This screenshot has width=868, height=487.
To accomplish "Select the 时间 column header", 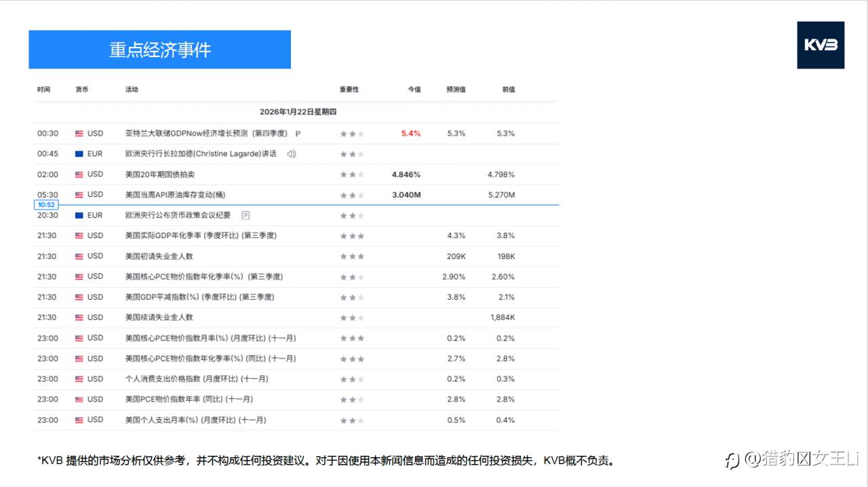I will point(43,89).
